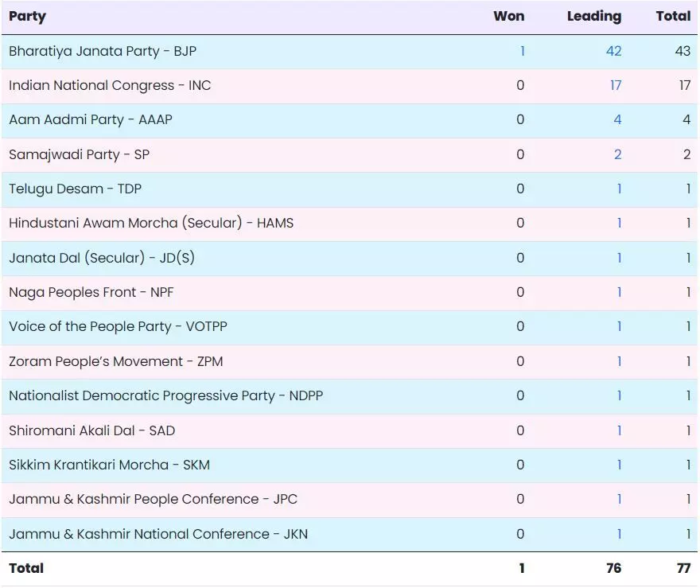This screenshot has height=588, width=700.
Task: Select Jammu & Kashmir People Conference - JPC
Action: pyautogui.click(x=153, y=499)
